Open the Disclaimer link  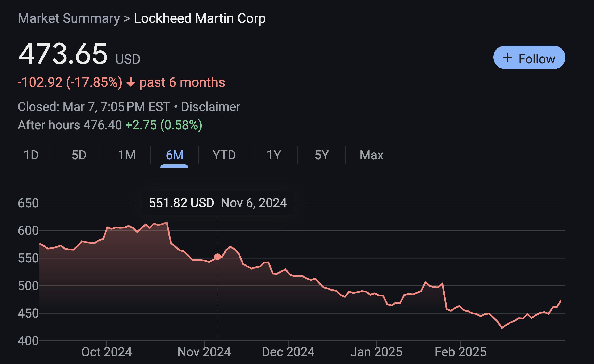click(210, 107)
